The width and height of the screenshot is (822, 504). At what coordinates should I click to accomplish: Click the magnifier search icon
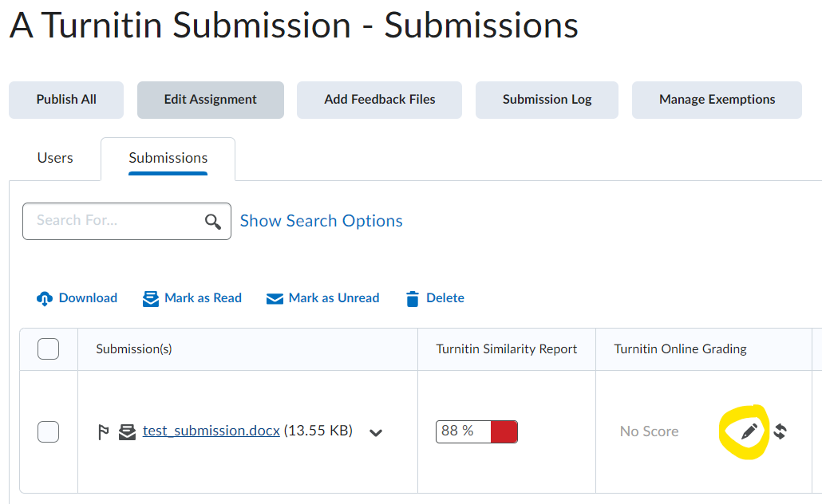click(x=212, y=222)
